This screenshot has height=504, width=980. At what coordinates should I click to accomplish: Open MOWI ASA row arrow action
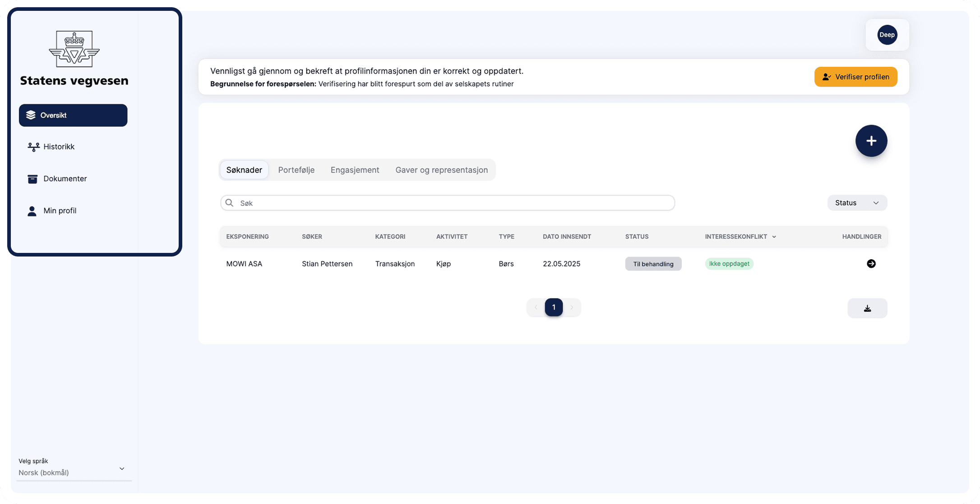[871, 264]
